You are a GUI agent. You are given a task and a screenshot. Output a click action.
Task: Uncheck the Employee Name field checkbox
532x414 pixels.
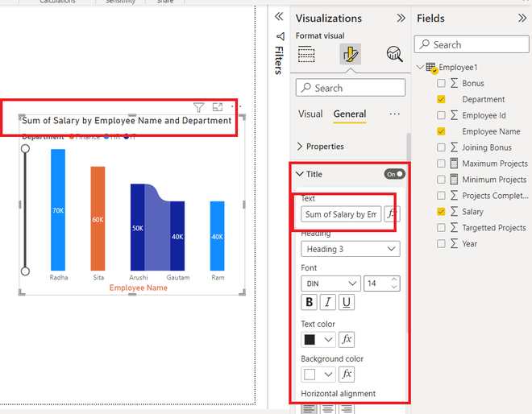441,131
